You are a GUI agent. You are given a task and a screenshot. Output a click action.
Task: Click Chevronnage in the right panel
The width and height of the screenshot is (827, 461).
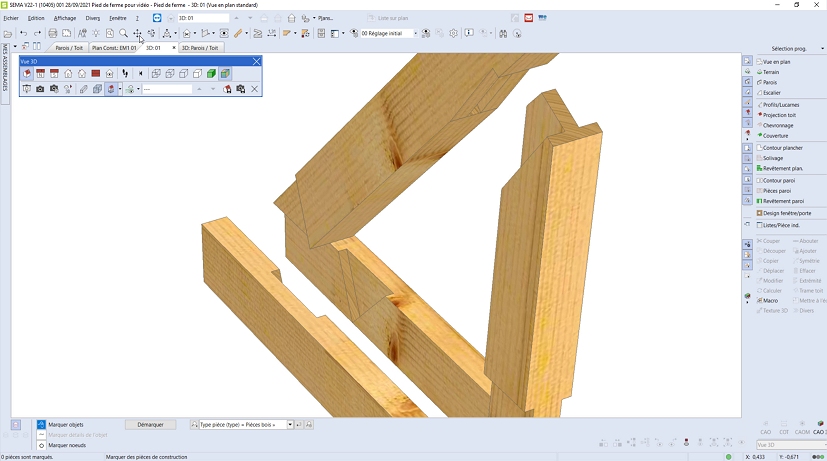pos(776,125)
